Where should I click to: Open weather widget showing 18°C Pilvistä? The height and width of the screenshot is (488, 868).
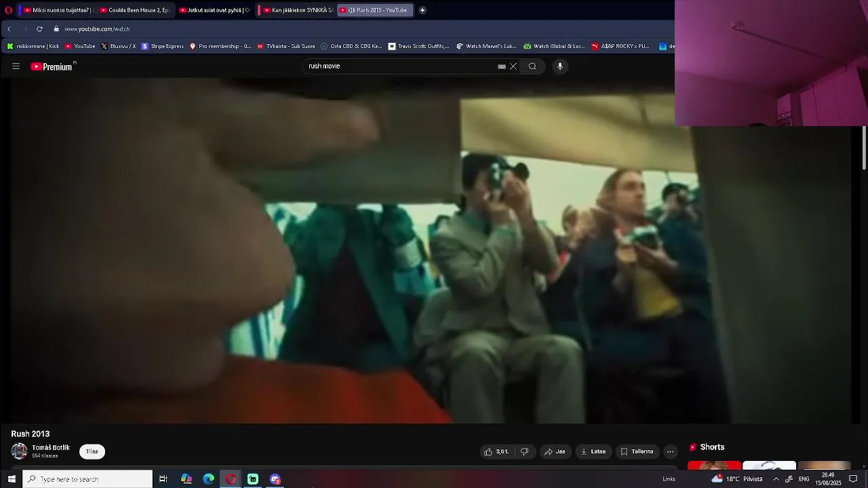[737, 479]
